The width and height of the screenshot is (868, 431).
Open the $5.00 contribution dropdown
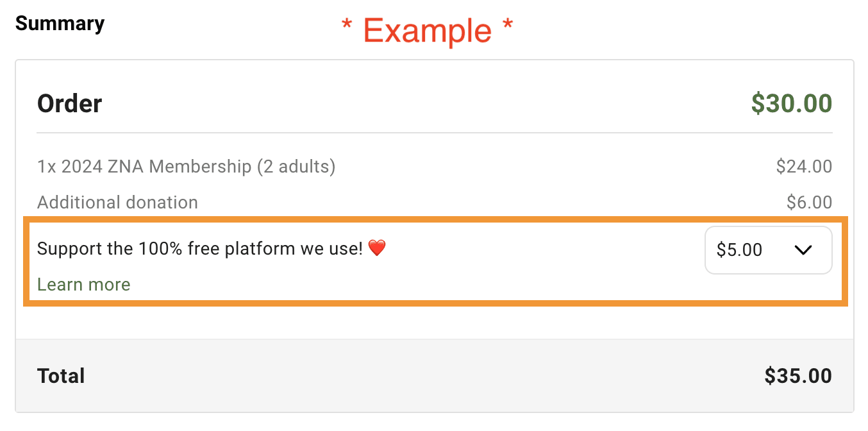pos(769,250)
